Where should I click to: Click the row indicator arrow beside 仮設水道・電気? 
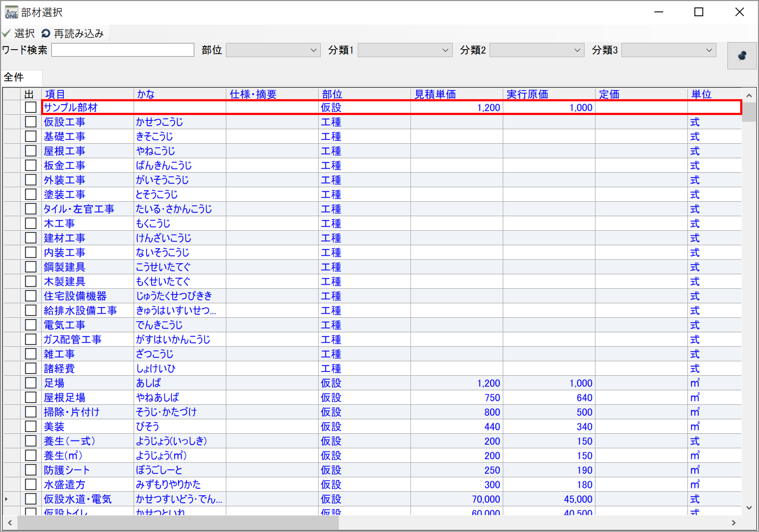pos(6,499)
